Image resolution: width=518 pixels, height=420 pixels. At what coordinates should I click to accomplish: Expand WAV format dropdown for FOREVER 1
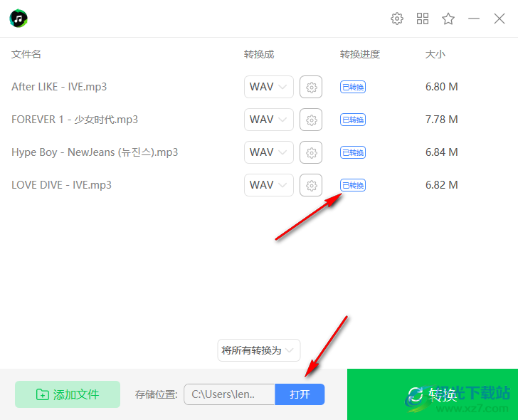point(269,120)
